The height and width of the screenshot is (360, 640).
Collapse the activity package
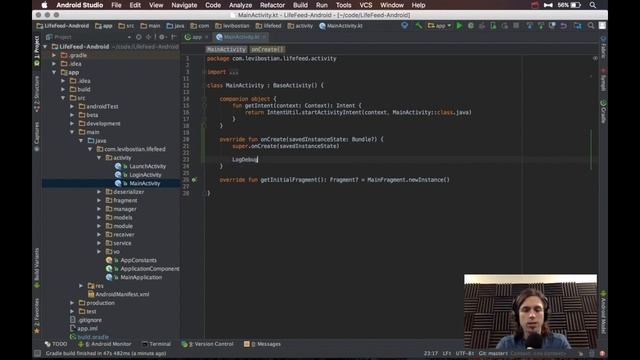(99, 158)
